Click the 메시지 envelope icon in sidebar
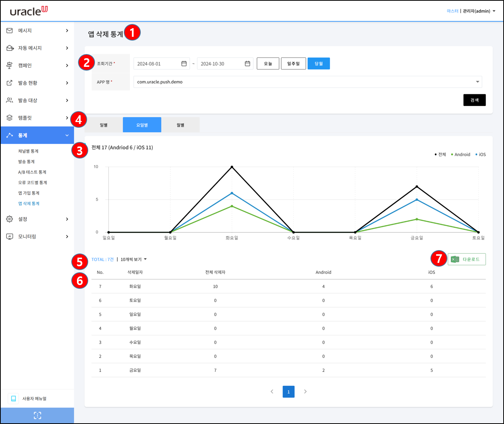This screenshot has width=504, height=424. [x=10, y=30]
